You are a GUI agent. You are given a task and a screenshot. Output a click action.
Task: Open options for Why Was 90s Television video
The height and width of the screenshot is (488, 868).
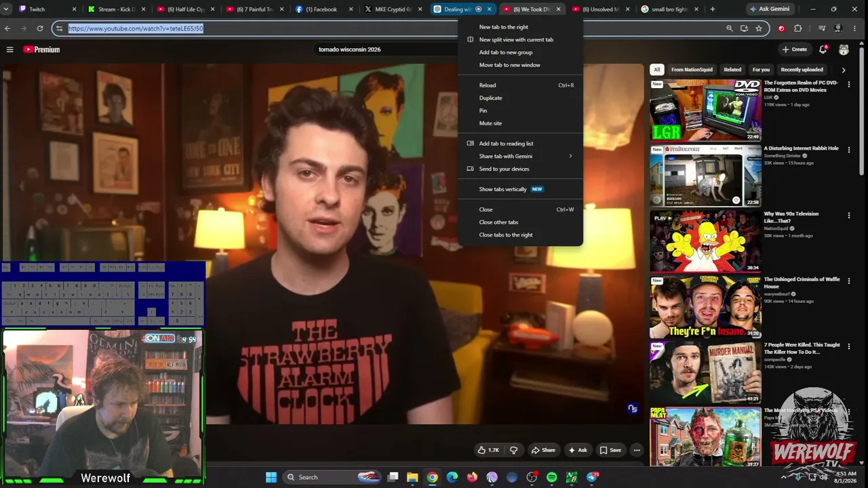(848, 216)
